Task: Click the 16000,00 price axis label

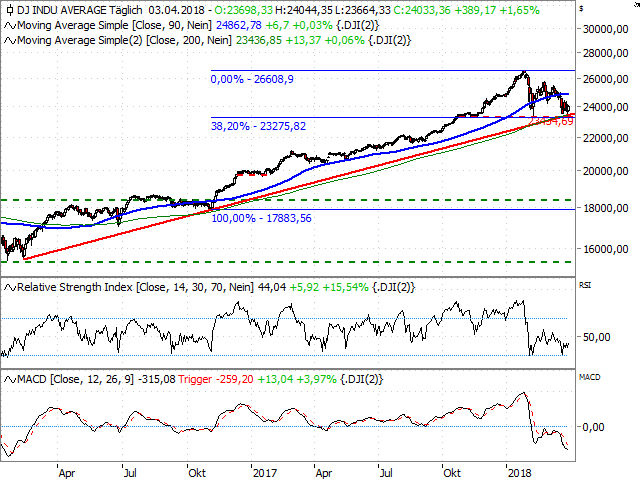Action: pos(606,249)
